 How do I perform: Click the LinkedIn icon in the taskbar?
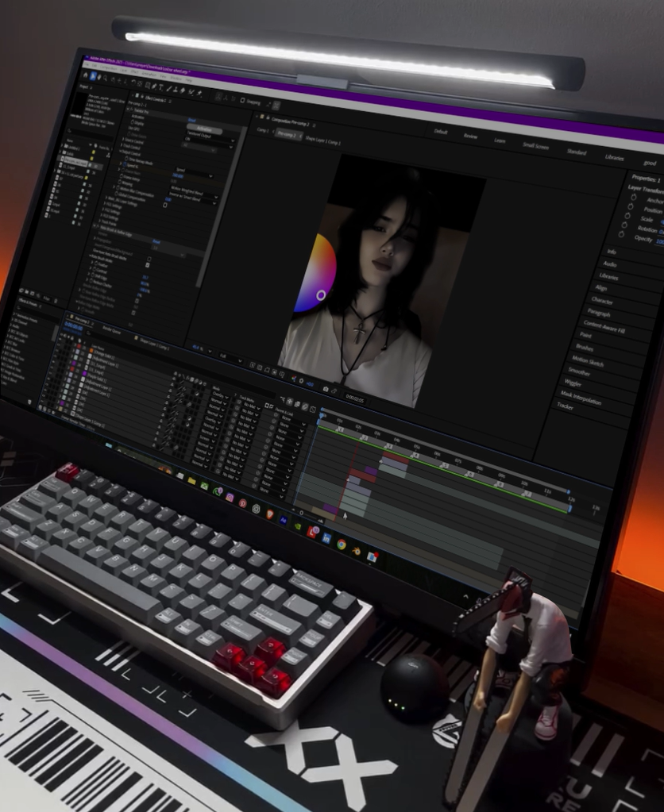tap(326, 540)
